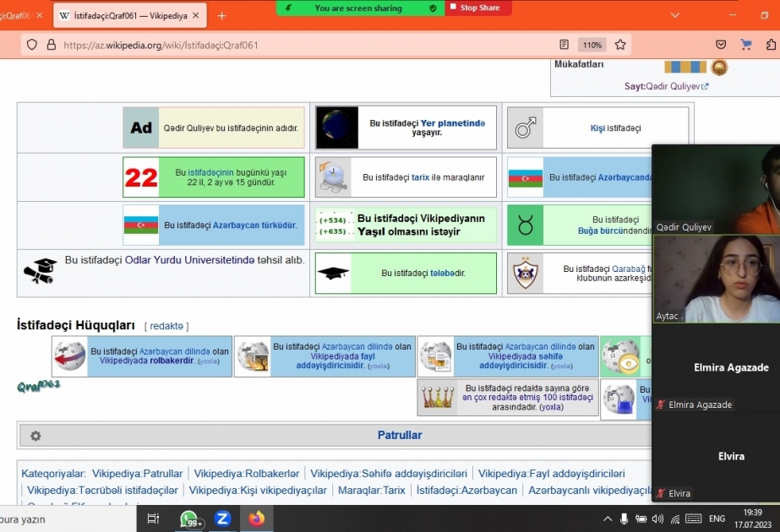The height and width of the screenshot is (532, 780).
Task: Select the Aytac participant video tile
Action: tap(716, 280)
